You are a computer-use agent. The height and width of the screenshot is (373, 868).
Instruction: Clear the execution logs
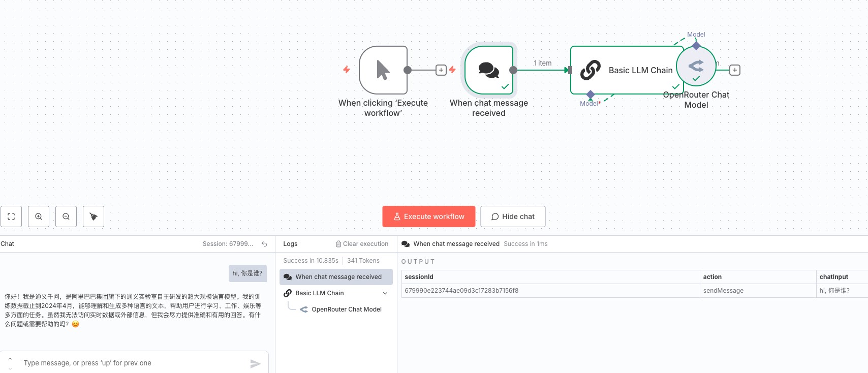(x=362, y=244)
